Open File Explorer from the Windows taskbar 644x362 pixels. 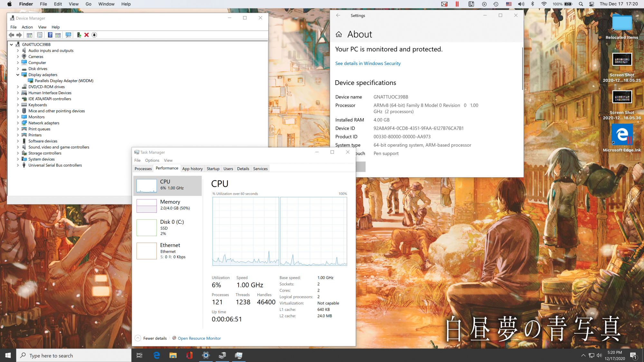click(x=173, y=355)
